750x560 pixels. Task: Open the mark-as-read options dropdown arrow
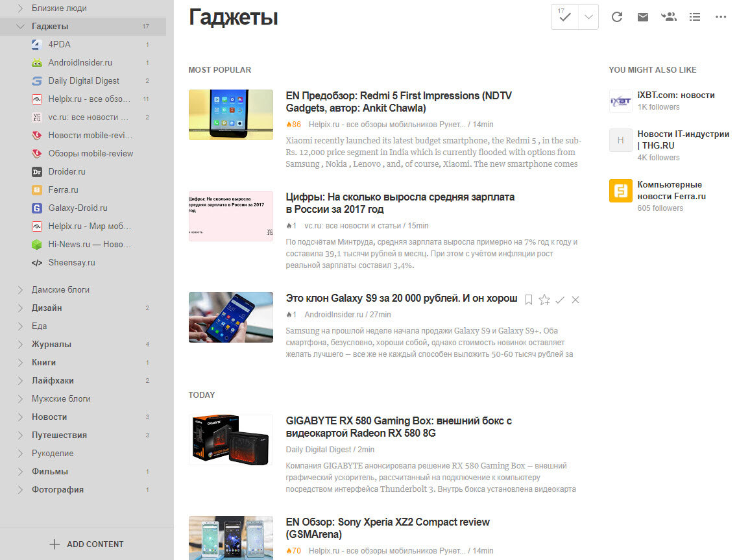pyautogui.click(x=588, y=17)
